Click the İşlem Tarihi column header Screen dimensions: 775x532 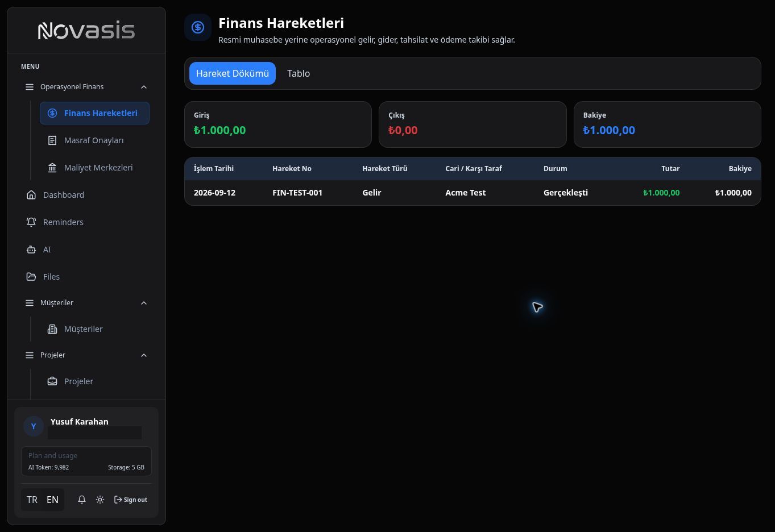point(214,169)
